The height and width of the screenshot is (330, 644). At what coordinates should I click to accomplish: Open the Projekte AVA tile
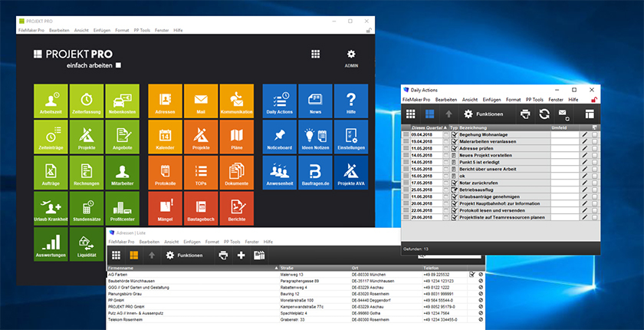tap(351, 173)
